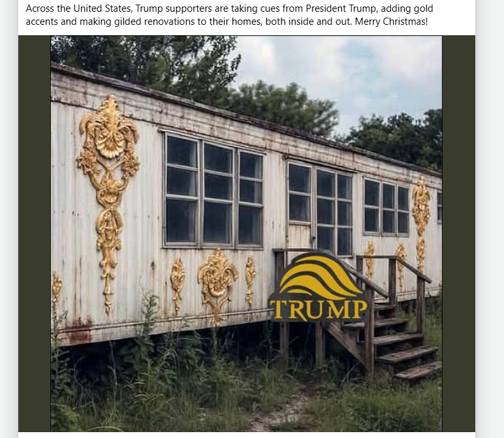Click the TRUMP lettering on the sign

(318, 309)
